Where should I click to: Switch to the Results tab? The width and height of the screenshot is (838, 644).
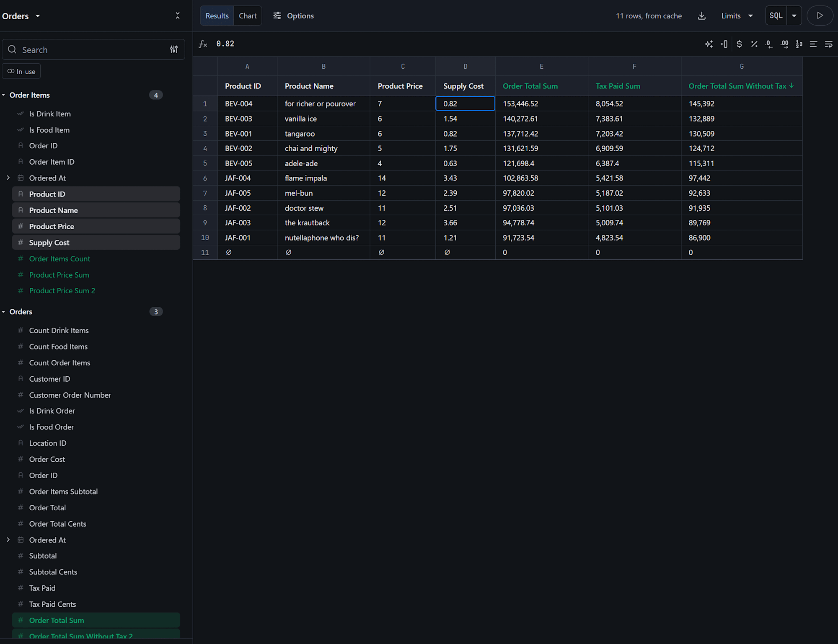[217, 16]
